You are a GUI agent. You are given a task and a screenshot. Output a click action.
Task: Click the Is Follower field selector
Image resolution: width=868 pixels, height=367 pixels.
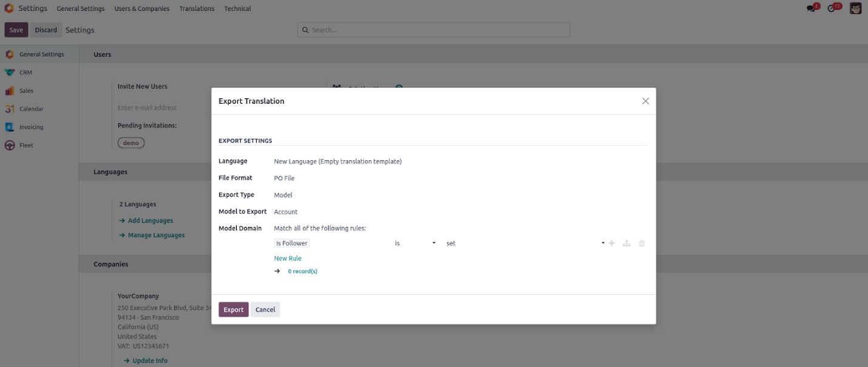coord(292,243)
